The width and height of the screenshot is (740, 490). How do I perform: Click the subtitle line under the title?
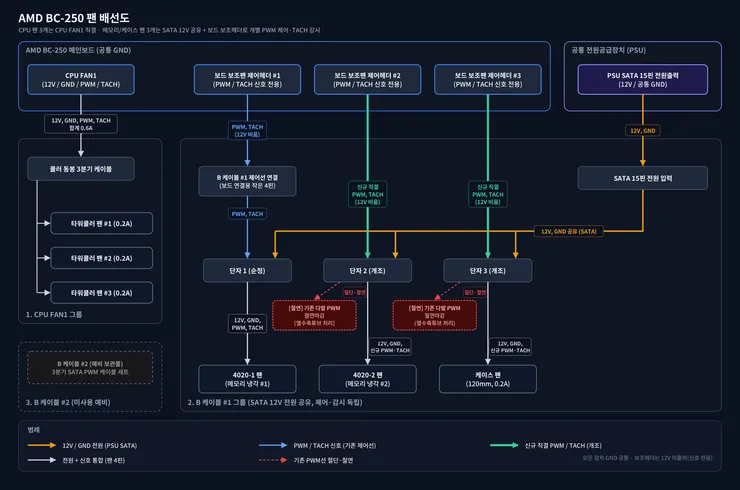pyautogui.click(x=169, y=30)
